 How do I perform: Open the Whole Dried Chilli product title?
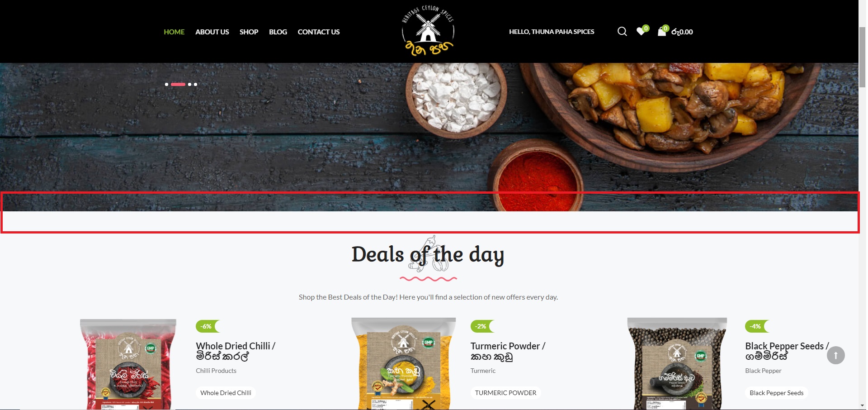(x=236, y=351)
